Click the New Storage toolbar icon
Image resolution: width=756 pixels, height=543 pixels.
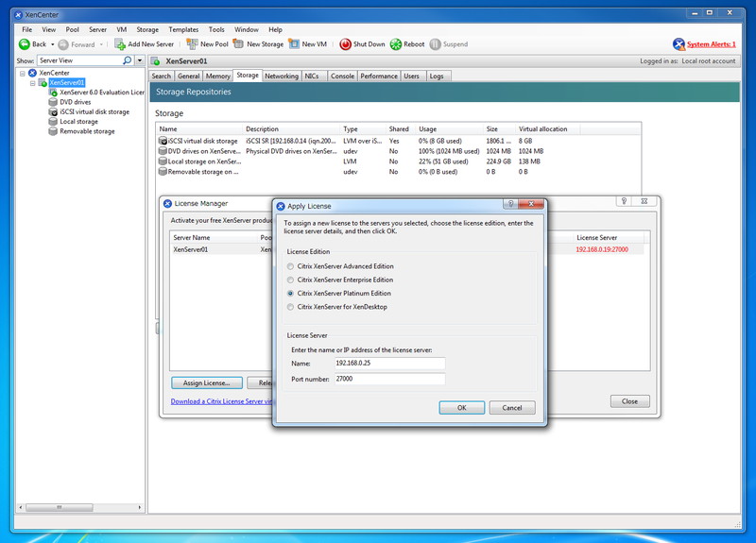[x=238, y=43]
